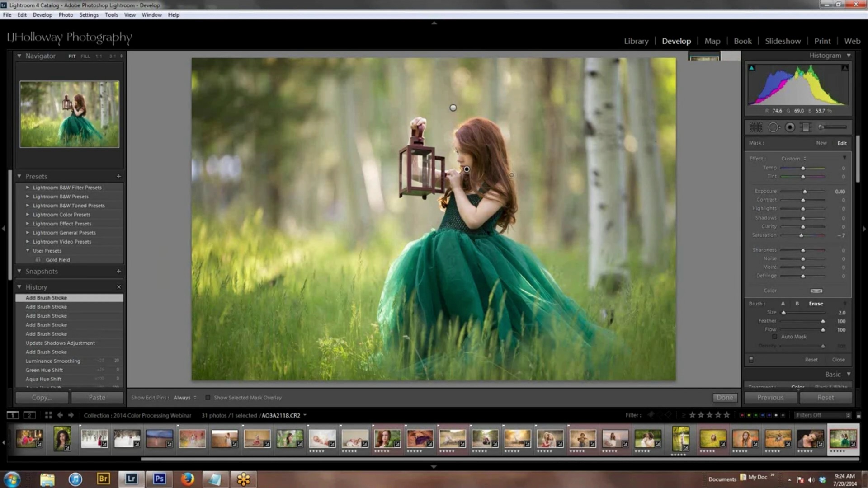
Task: Click the Copy... button
Action: (42, 398)
